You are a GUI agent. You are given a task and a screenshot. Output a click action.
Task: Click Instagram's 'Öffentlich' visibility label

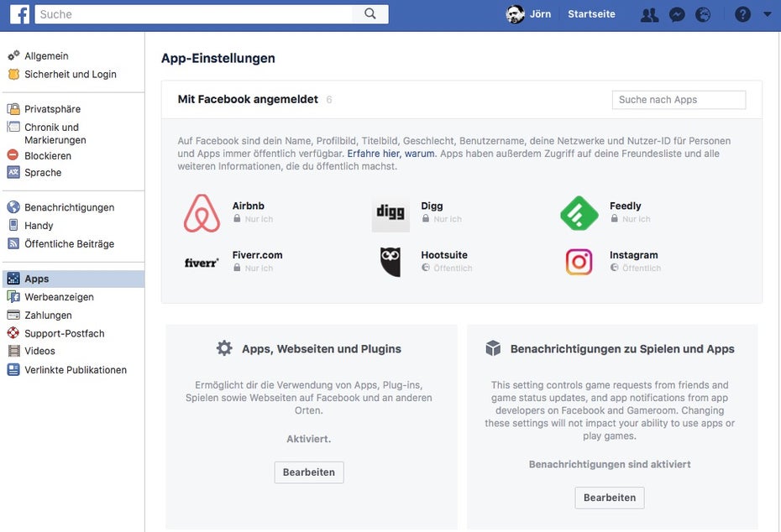pos(641,269)
